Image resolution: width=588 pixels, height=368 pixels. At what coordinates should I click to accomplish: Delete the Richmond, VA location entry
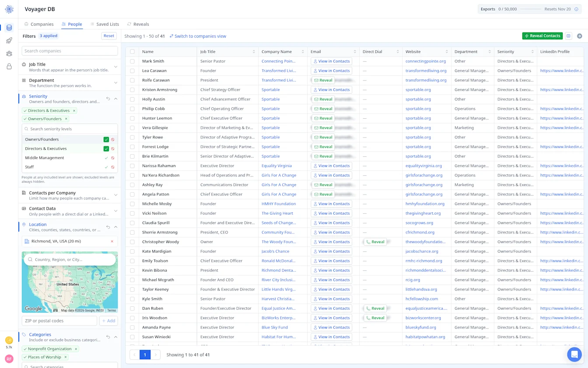click(112, 241)
